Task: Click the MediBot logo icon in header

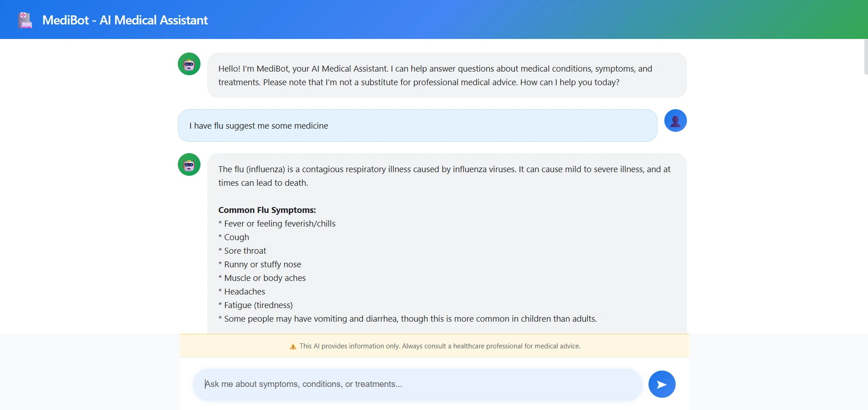Action: 25,20
